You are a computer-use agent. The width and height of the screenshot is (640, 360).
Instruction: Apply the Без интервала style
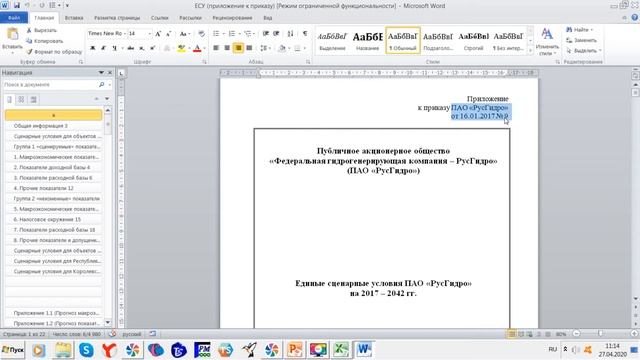(508, 41)
